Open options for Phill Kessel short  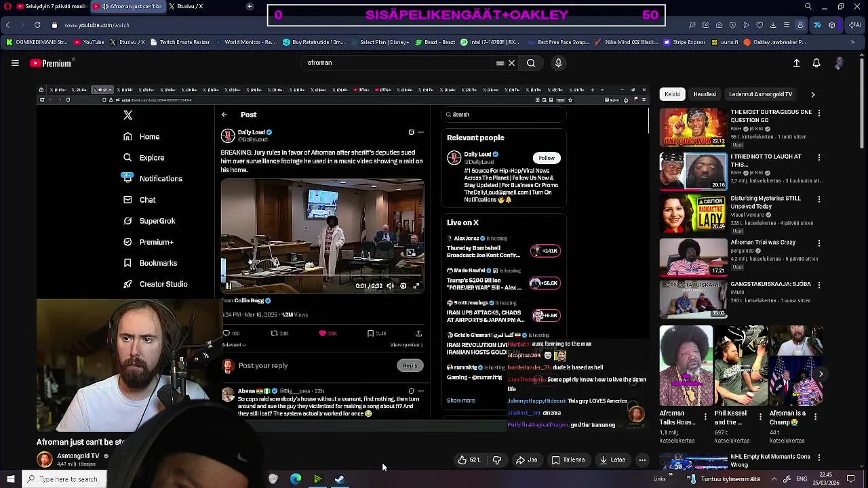point(759,416)
